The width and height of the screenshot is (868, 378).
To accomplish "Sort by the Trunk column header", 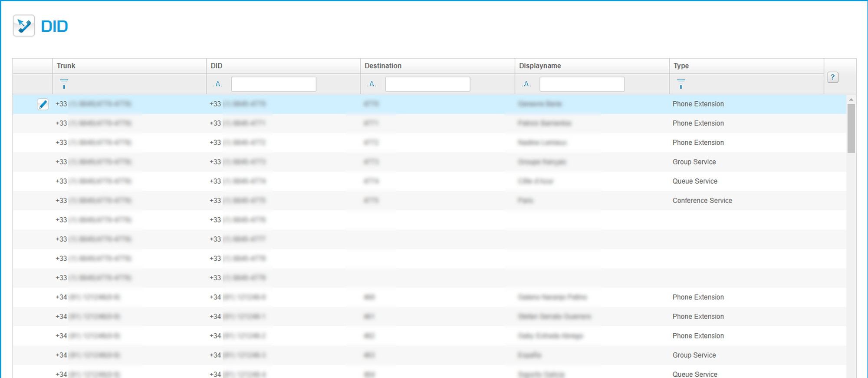I will tap(66, 66).
